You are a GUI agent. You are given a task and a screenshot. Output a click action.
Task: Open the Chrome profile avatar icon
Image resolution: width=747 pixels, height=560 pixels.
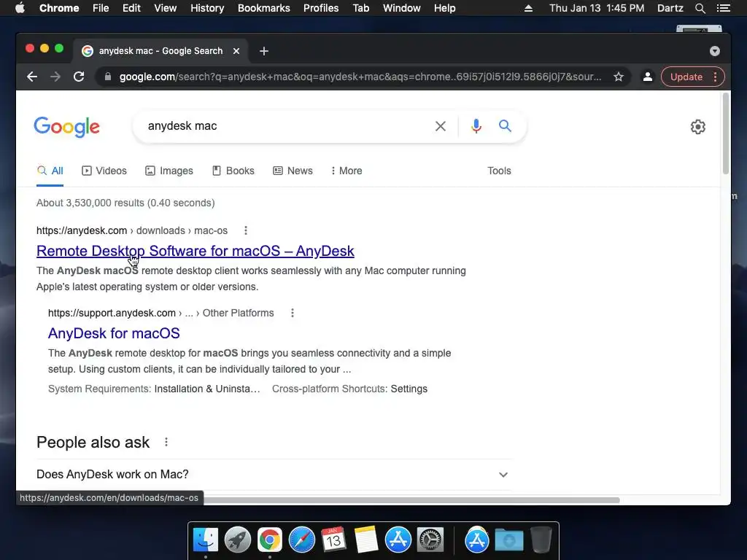[648, 77]
